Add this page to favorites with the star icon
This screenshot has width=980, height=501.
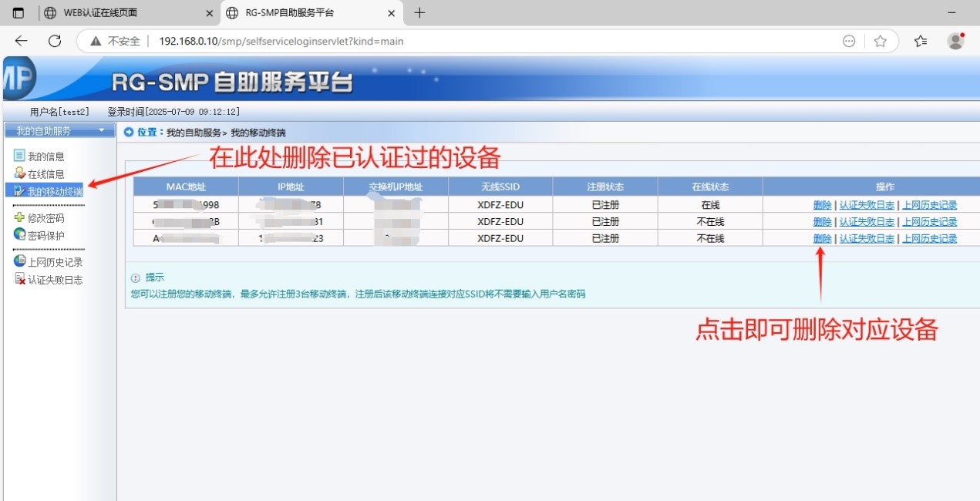pos(880,41)
